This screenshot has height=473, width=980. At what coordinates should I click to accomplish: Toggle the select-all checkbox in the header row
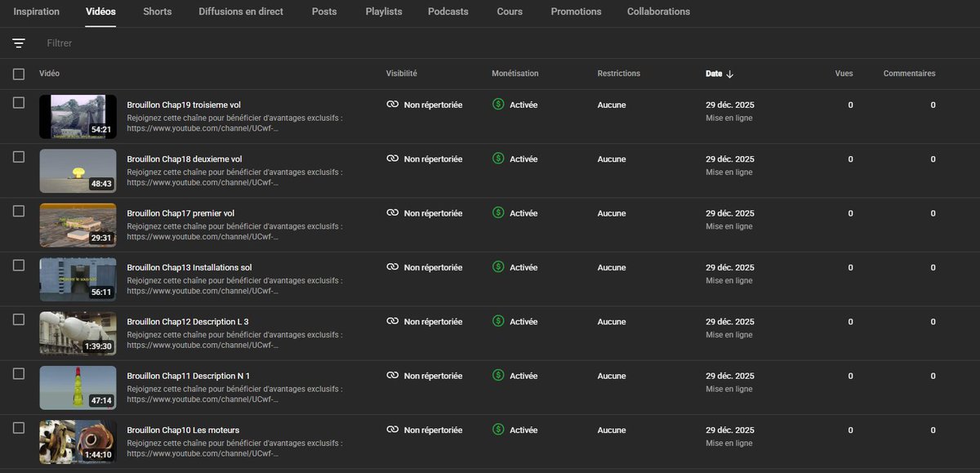tap(18, 74)
